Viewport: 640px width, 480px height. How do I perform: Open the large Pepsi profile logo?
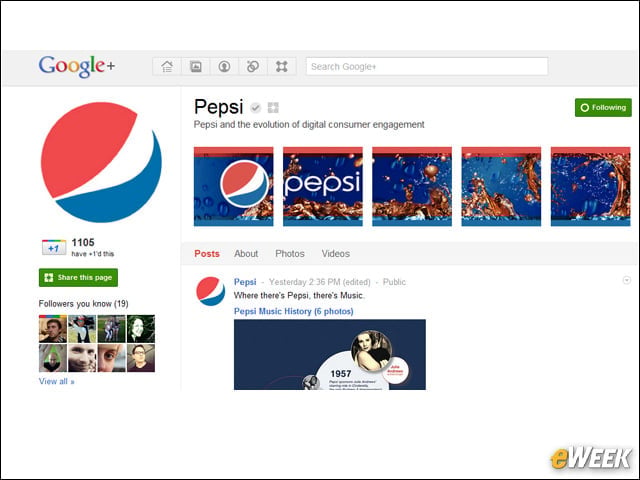101,162
